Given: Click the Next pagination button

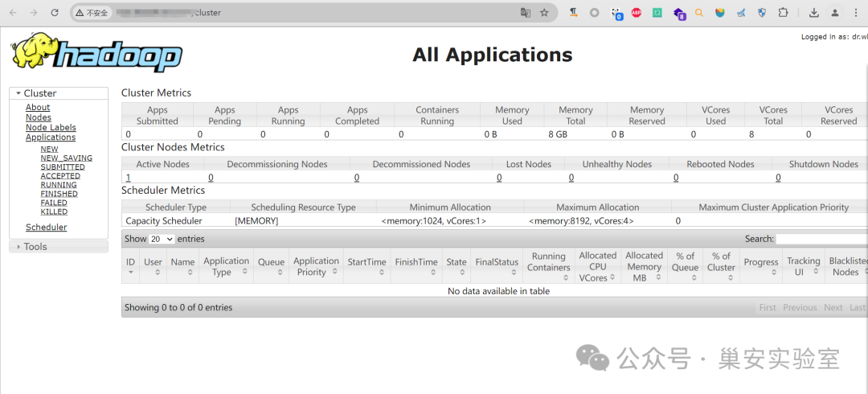Looking at the screenshot, I should point(833,307).
